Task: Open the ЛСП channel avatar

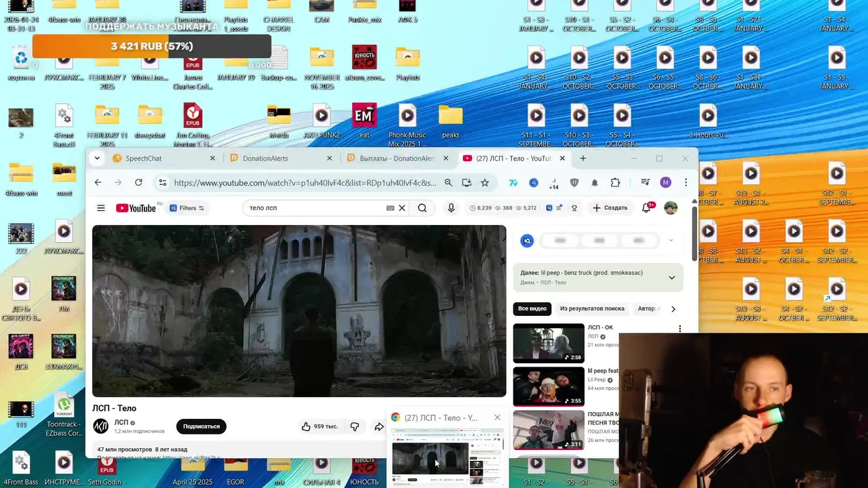Action: (x=100, y=426)
